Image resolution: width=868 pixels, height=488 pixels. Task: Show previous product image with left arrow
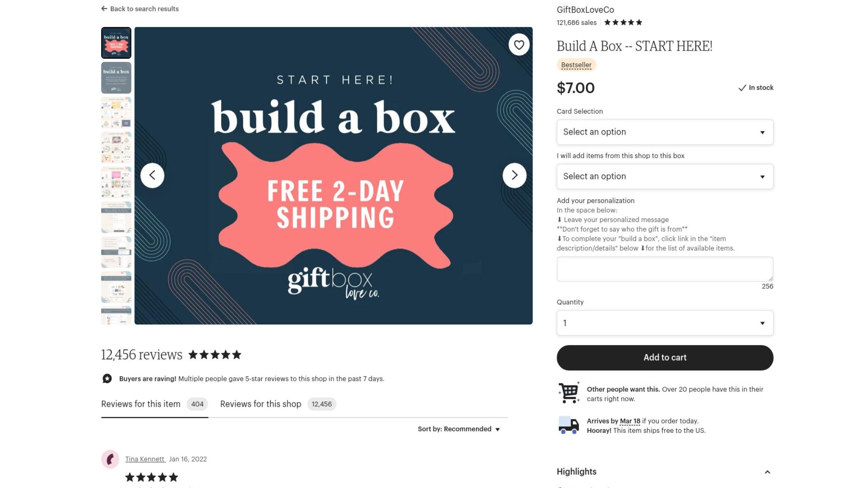(152, 175)
